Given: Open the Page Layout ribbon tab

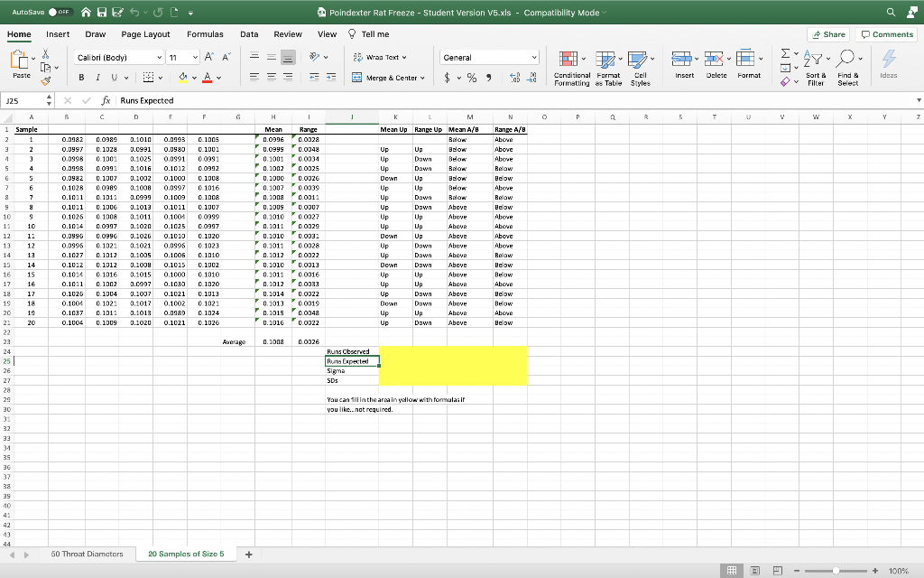Looking at the screenshot, I should pyautogui.click(x=145, y=34).
